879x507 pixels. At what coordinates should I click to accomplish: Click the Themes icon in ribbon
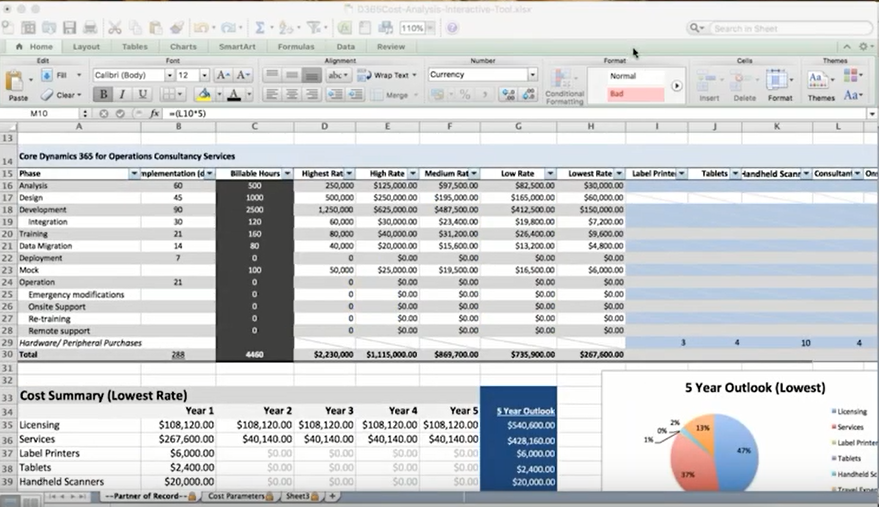tap(820, 84)
